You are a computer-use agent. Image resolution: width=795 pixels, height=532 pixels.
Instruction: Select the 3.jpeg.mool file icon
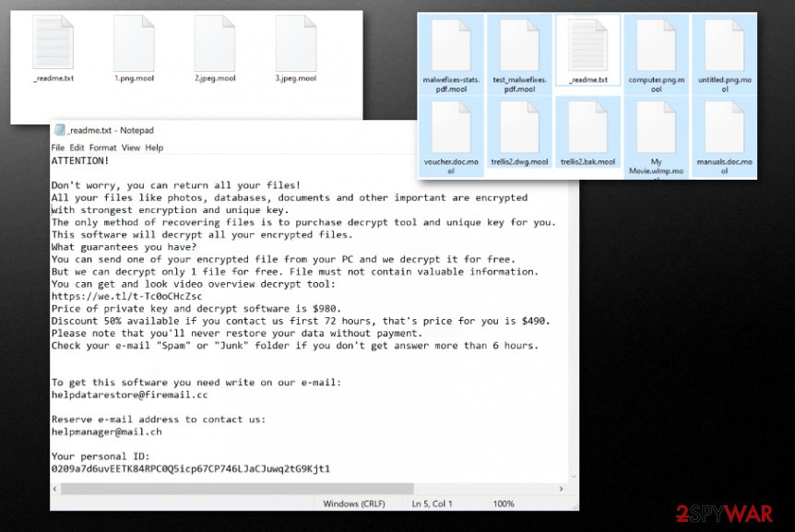(296, 49)
